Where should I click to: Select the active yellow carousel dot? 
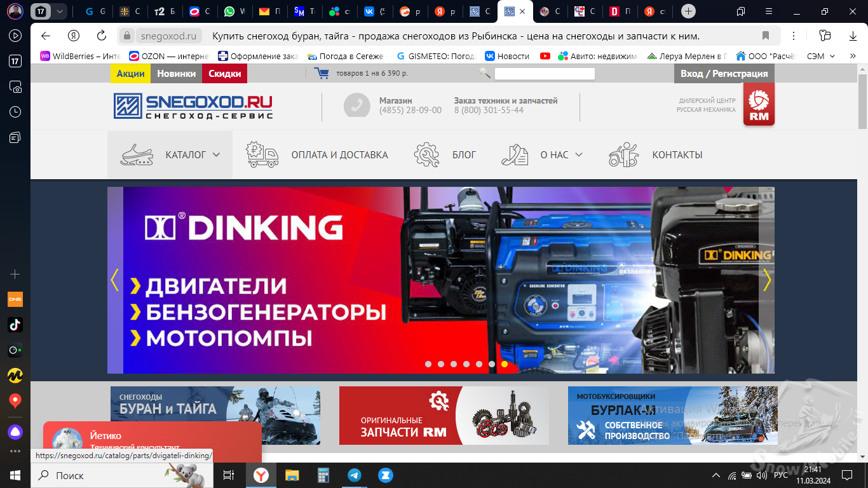(505, 364)
